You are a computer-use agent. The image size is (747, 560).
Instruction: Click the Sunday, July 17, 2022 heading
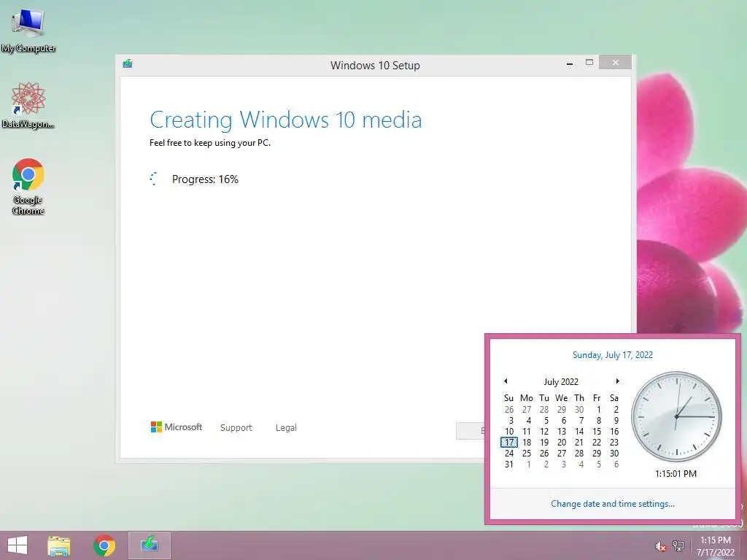coord(613,355)
